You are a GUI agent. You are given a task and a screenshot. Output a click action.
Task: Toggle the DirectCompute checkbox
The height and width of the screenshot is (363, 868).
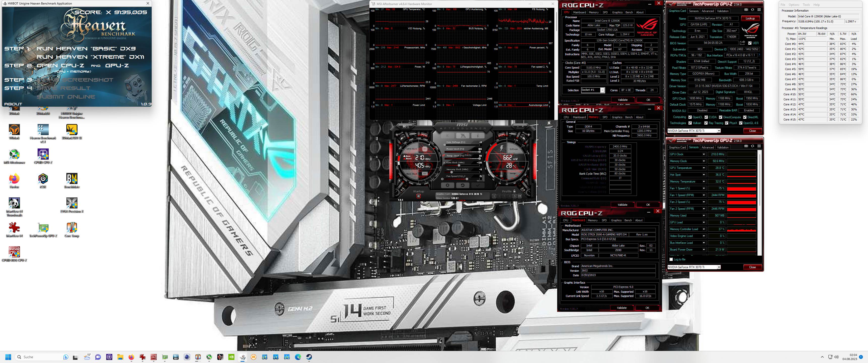[x=721, y=117]
